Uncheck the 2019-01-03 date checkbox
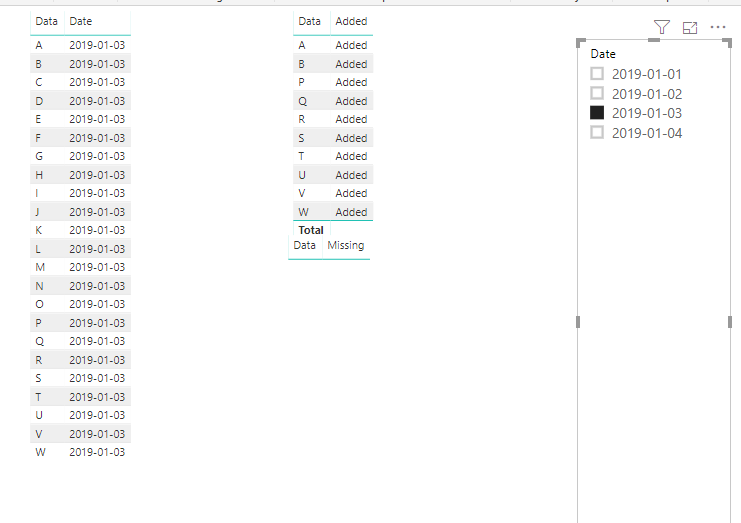 pyautogui.click(x=597, y=112)
